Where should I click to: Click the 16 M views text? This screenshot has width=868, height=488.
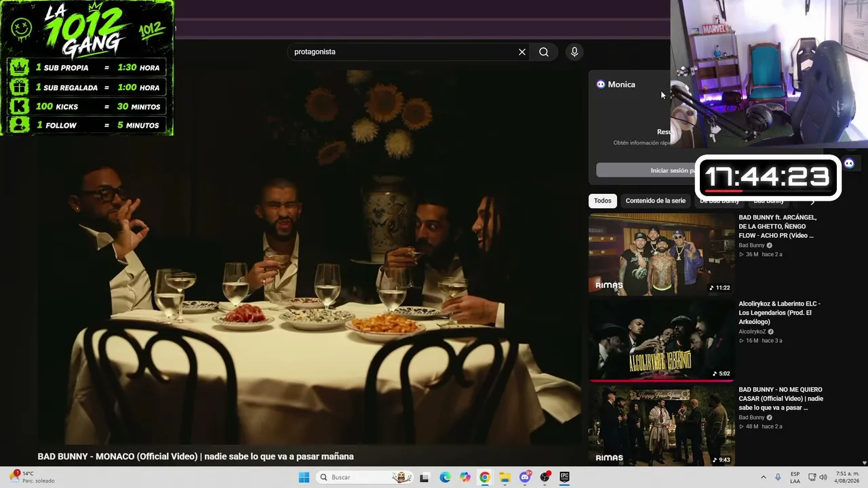coord(751,340)
